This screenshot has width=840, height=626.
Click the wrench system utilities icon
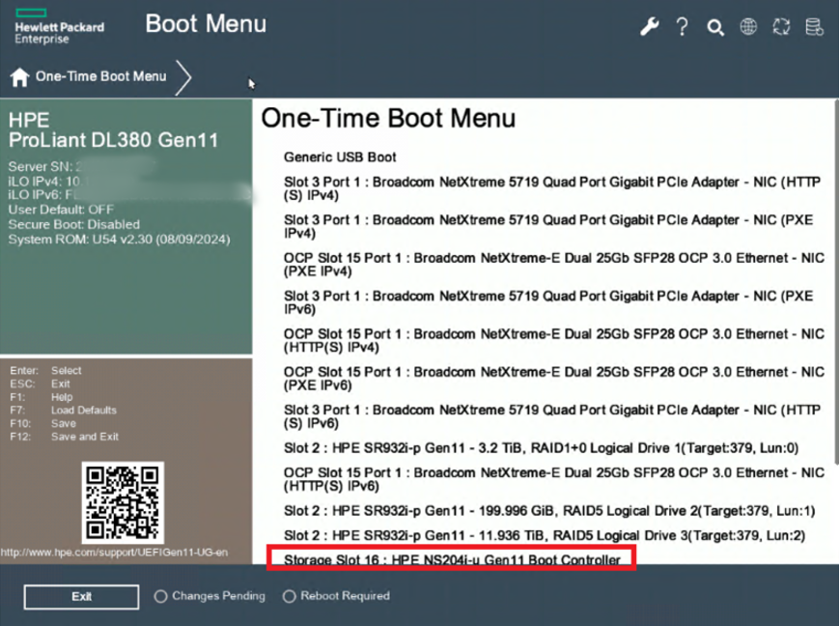click(650, 27)
